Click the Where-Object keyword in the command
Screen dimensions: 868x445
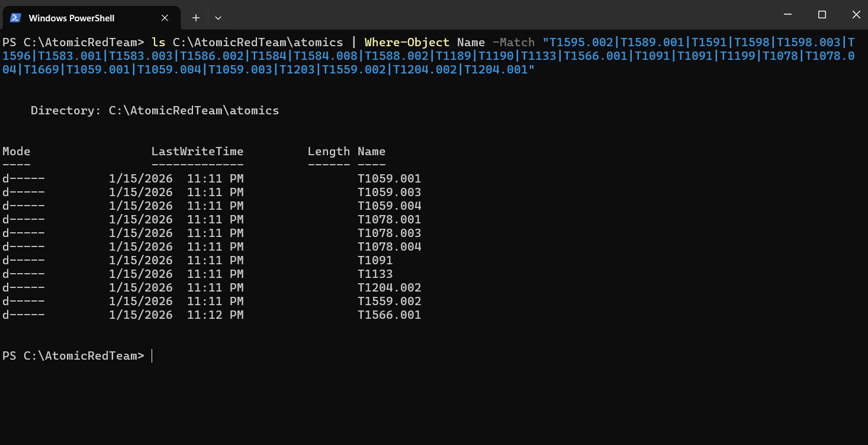click(407, 42)
